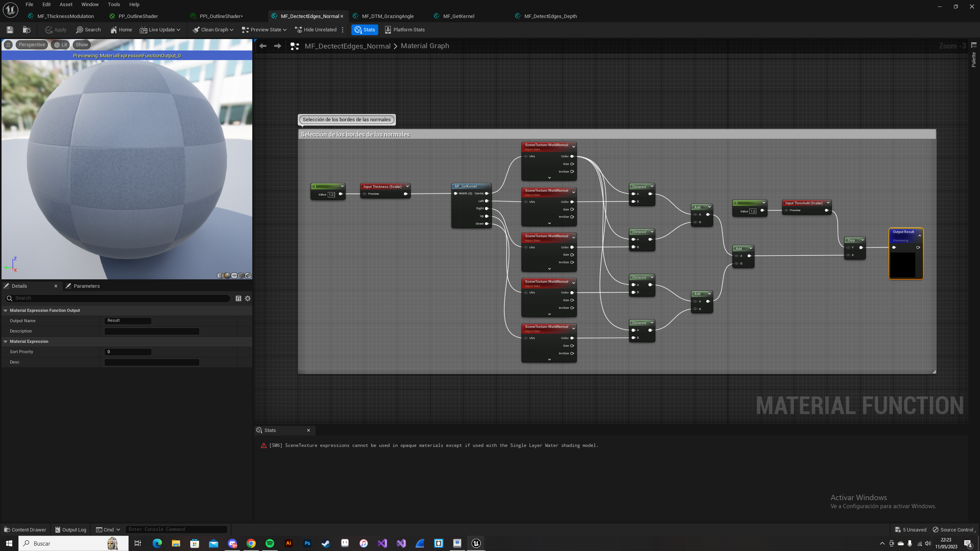Open the Tools menu
Viewport: 980px width, 551px height.
coord(114,5)
